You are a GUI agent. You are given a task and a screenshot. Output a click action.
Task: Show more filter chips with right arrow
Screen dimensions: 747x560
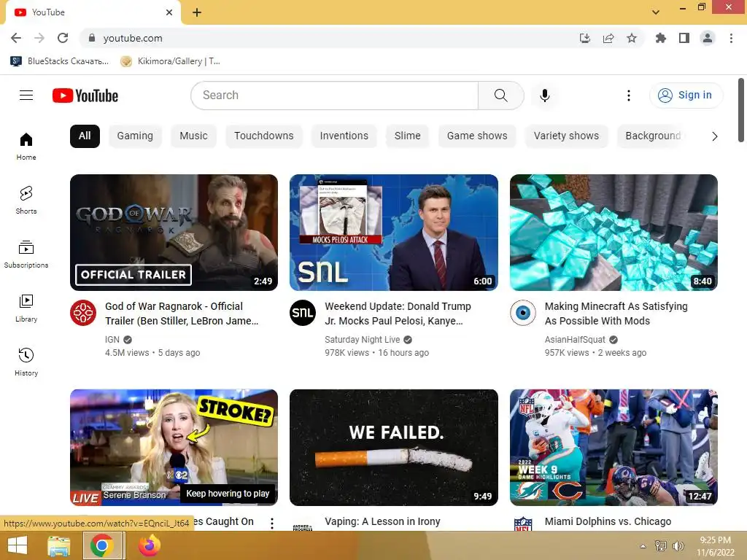714,136
